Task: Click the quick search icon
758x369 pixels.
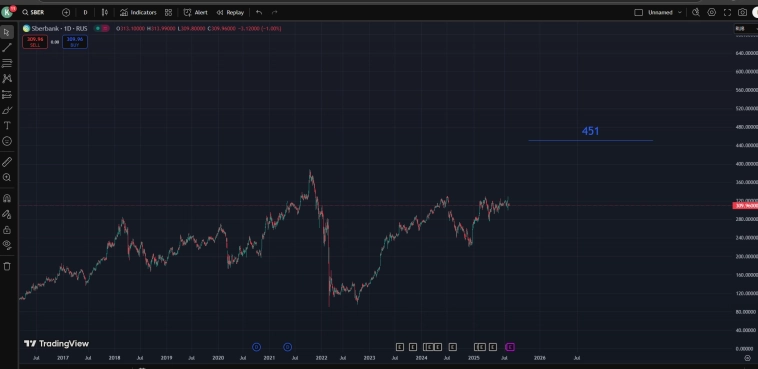Action: [696, 13]
